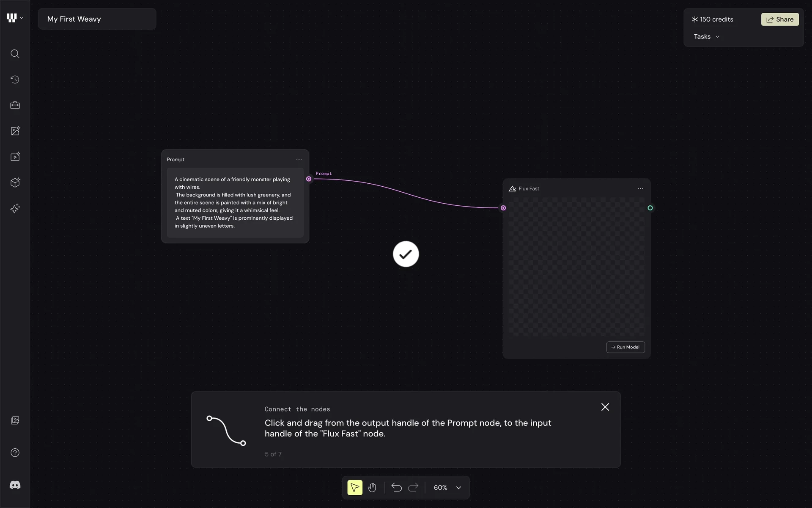
Task: Open Prompt node three-dot menu
Action: pos(299,160)
